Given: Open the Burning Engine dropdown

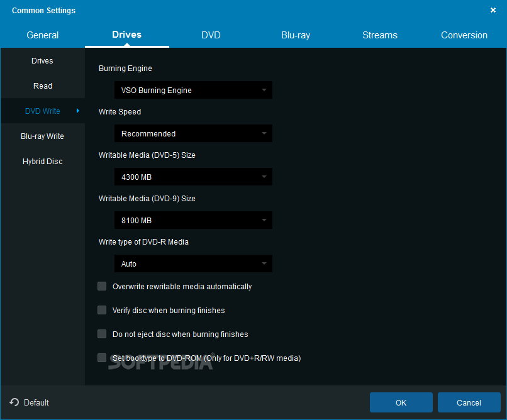Looking at the screenshot, I should pyautogui.click(x=193, y=90).
